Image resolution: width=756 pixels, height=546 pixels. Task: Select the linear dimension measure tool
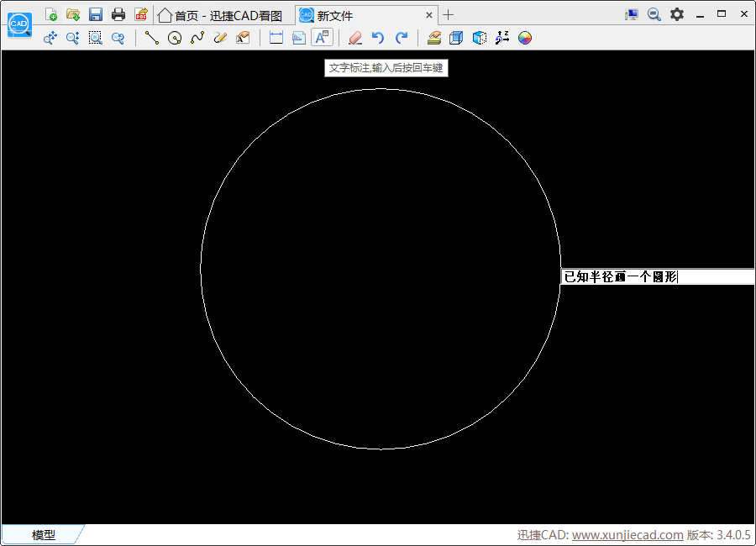tap(276, 38)
